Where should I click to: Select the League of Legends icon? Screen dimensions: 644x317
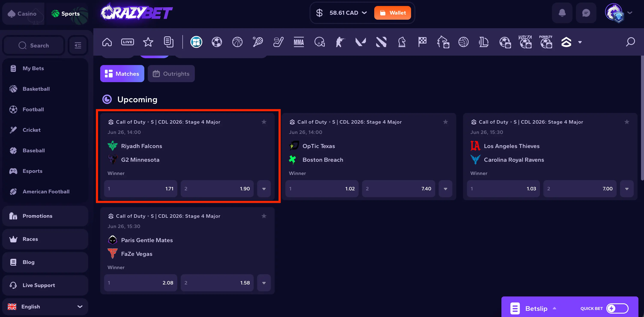[x=484, y=42]
